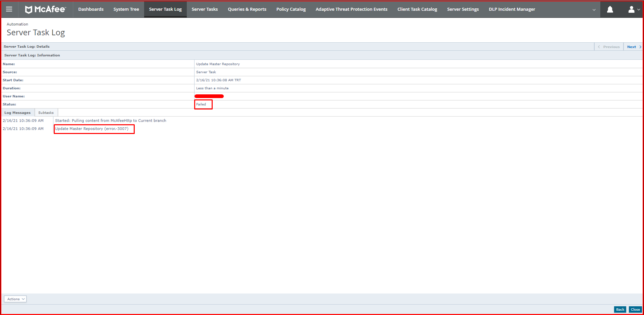644x315 pixels.
Task: Select the 'Started: Pulling content from McAfeeHttp' message
Action: (111, 121)
